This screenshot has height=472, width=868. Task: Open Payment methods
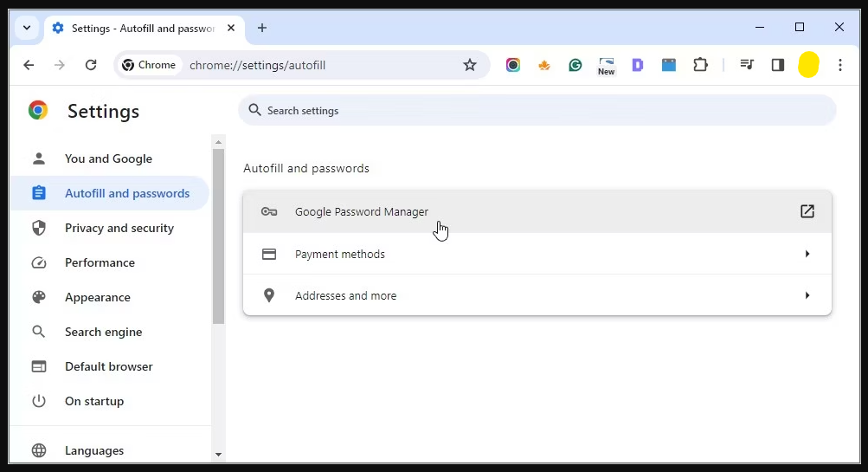[x=537, y=254]
